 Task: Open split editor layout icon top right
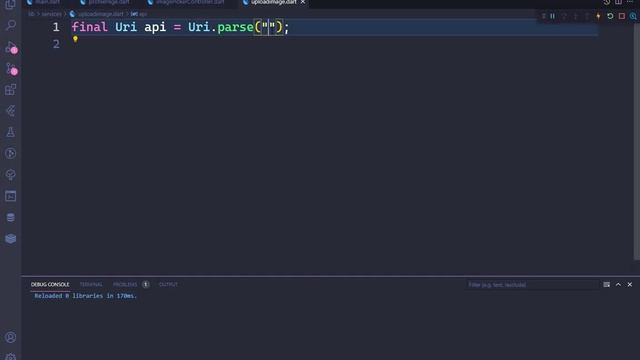618,2
